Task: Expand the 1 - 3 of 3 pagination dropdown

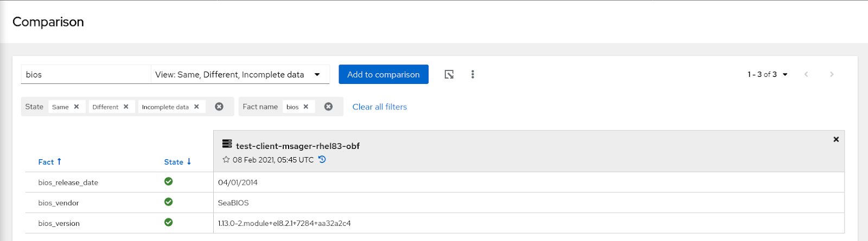Action: (768, 74)
